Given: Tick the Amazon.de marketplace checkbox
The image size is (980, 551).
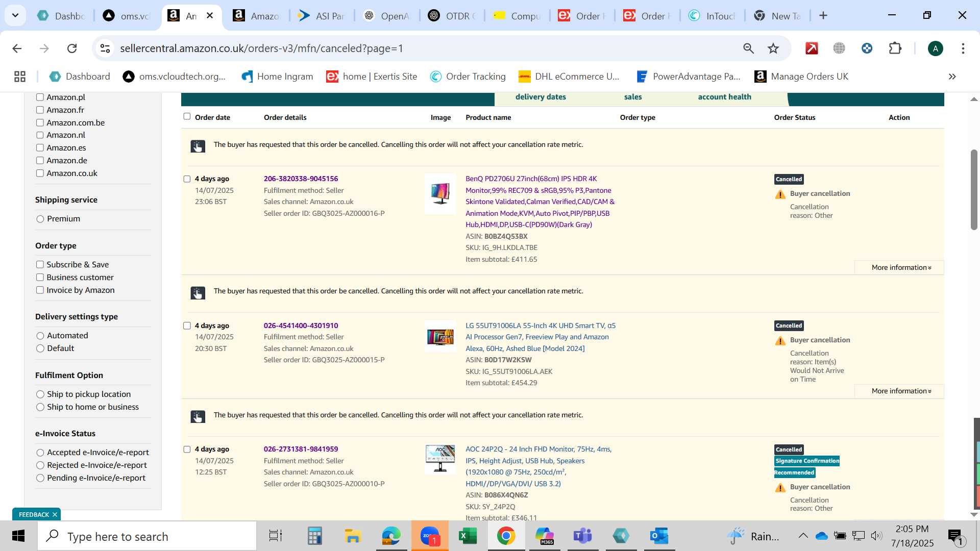Looking at the screenshot, I should tap(40, 161).
